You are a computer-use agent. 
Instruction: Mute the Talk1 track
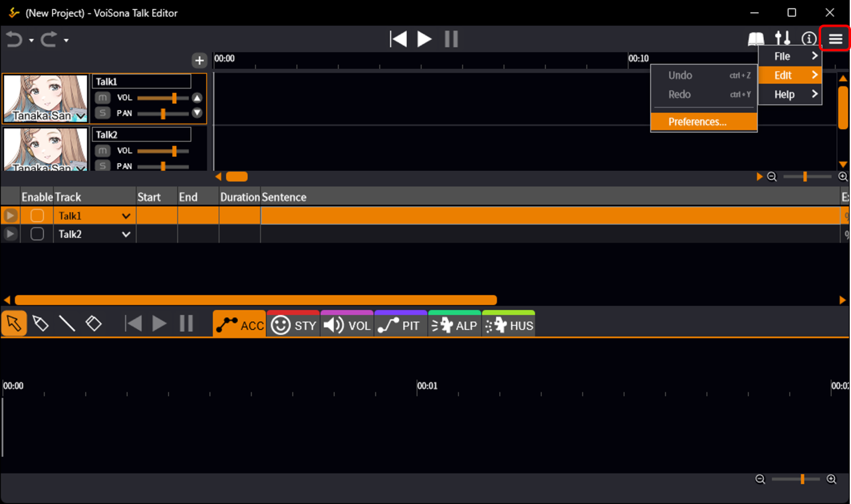click(x=102, y=98)
